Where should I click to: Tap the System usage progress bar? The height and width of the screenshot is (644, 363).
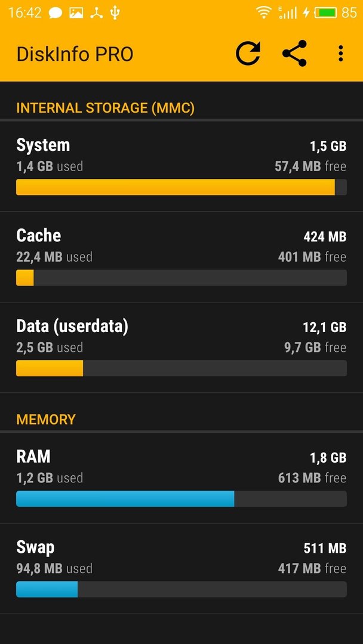click(181, 187)
